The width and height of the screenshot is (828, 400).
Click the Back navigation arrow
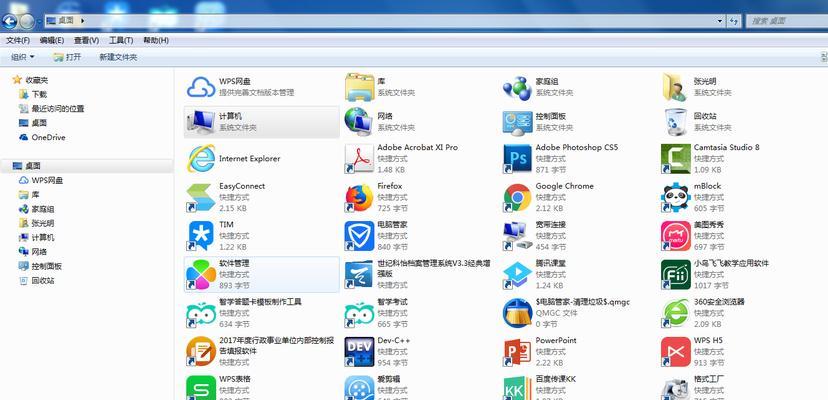click(10, 21)
